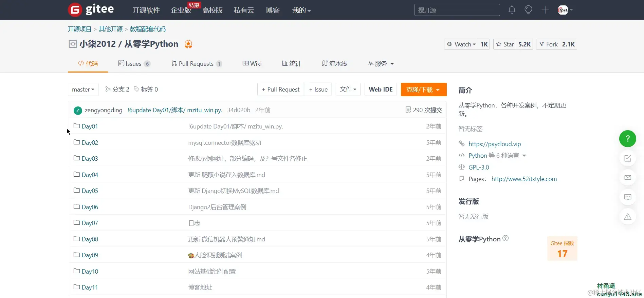Click commit message 'Django2后台管理案例'

coord(217,207)
